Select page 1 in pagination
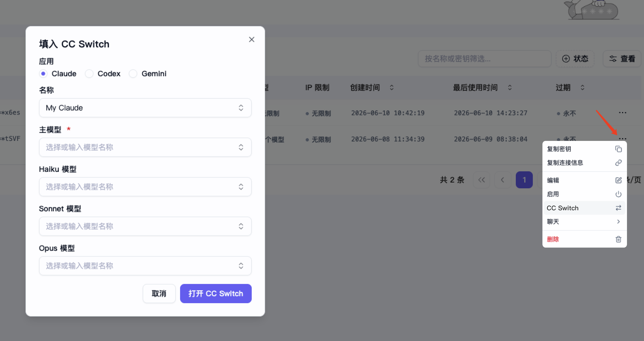This screenshot has height=341, width=644. (524, 180)
